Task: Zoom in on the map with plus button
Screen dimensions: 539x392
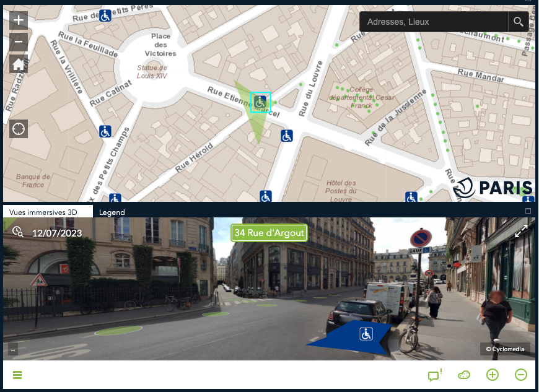Action: coord(19,20)
